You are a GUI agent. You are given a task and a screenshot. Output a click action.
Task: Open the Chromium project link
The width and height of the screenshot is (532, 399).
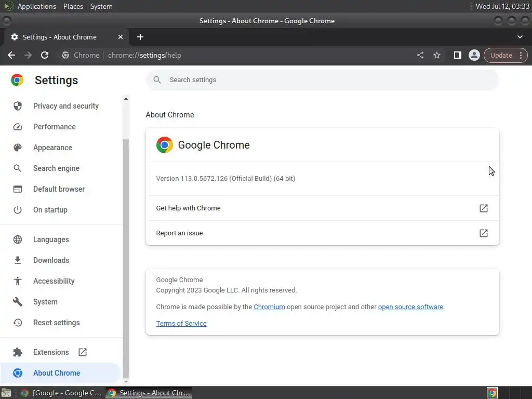click(269, 307)
